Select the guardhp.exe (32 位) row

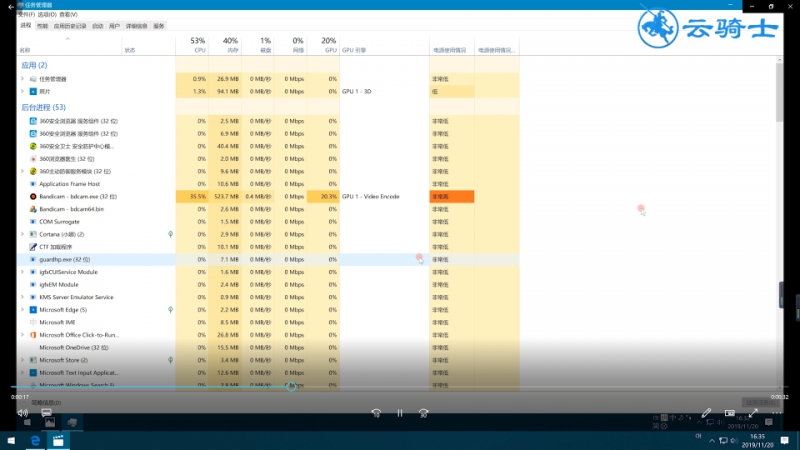click(268, 259)
